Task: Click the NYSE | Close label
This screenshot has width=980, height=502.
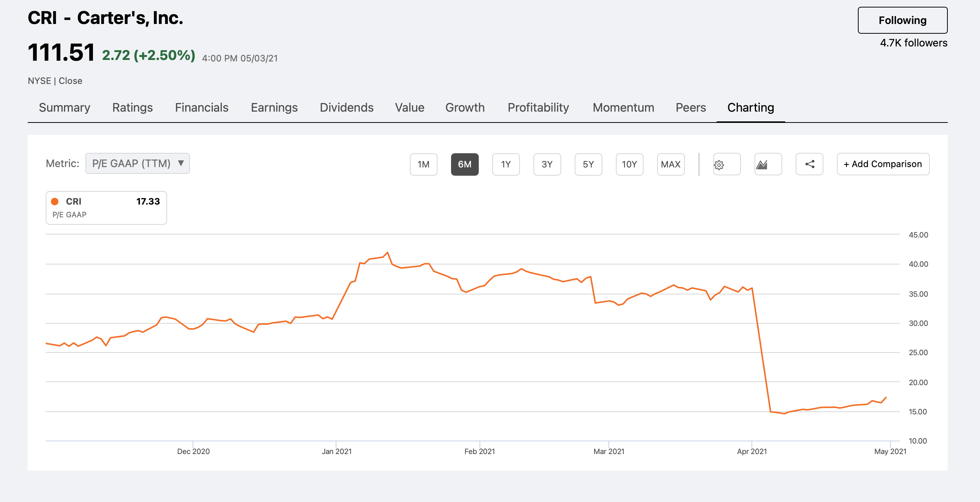Action: [55, 81]
